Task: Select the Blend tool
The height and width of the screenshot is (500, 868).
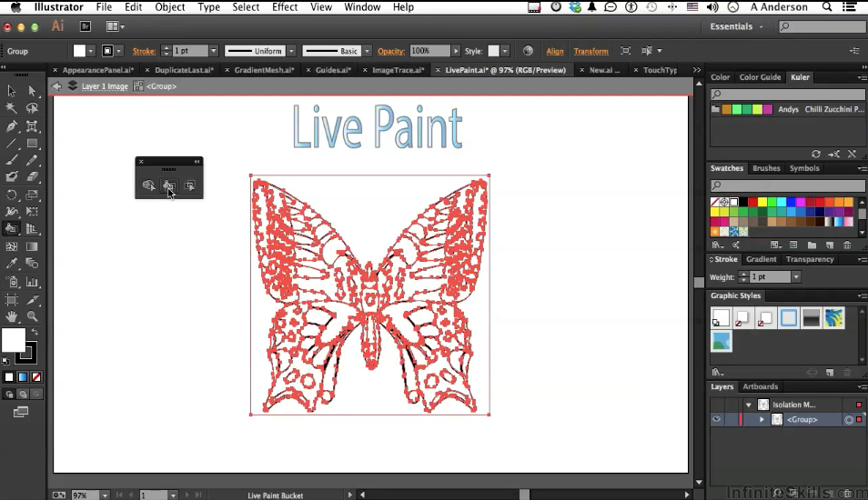Action: (32, 264)
